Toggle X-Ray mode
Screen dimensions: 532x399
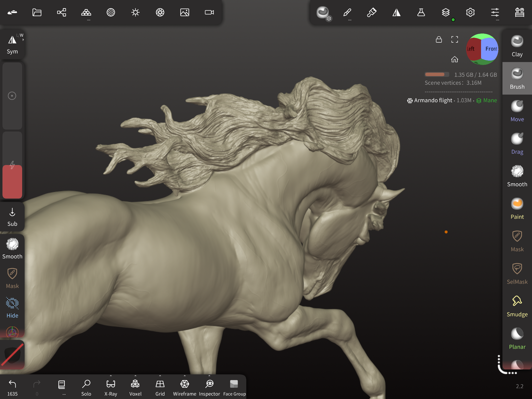pyautogui.click(x=111, y=387)
